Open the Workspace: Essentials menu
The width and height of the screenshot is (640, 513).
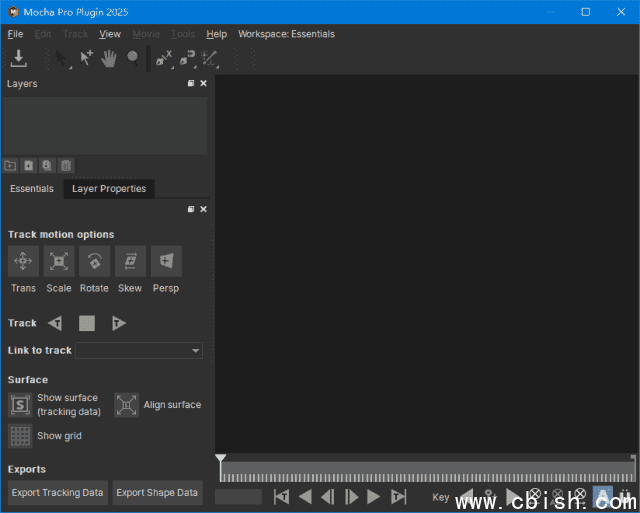(286, 34)
